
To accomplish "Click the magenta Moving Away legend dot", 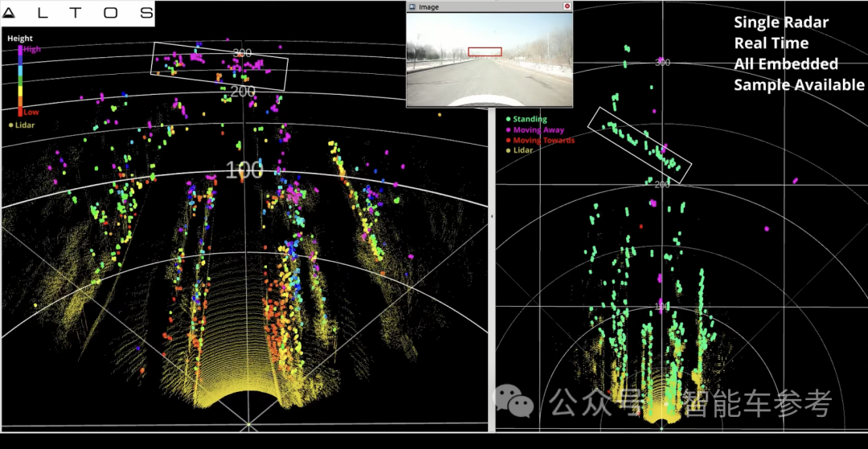I will [507, 129].
